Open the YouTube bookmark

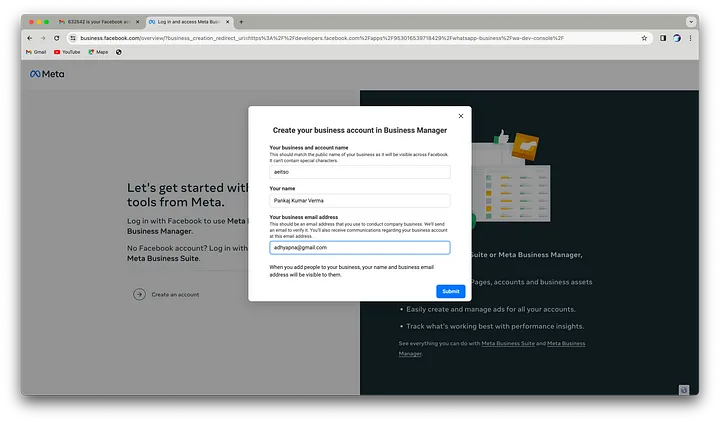[x=67, y=52]
